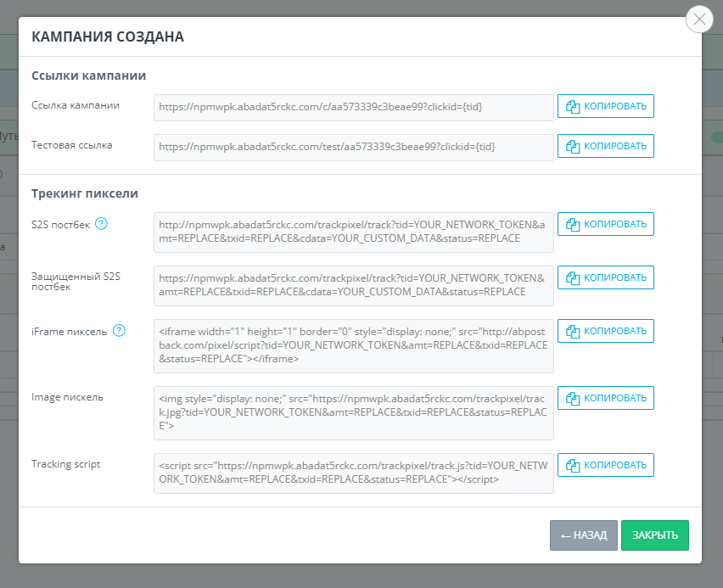Click the iFrame пиксель help question icon
The width and height of the screenshot is (723, 588).
click(119, 331)
